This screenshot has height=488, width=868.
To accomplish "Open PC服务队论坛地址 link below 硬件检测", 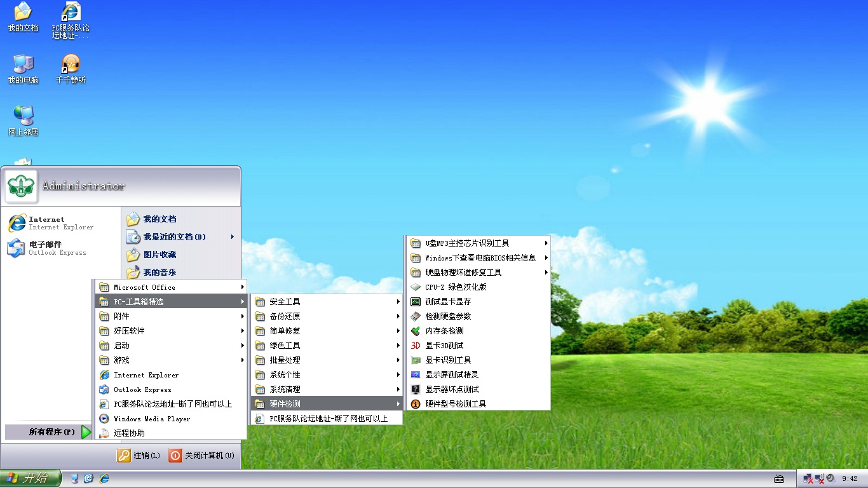I will click(x=327, y=419).
